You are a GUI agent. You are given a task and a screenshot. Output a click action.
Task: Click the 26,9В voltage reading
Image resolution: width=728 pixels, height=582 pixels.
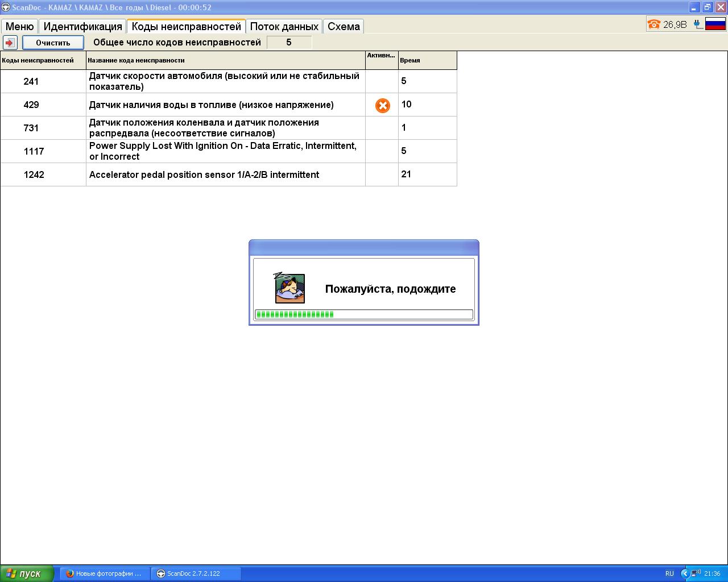click(675, 24)
